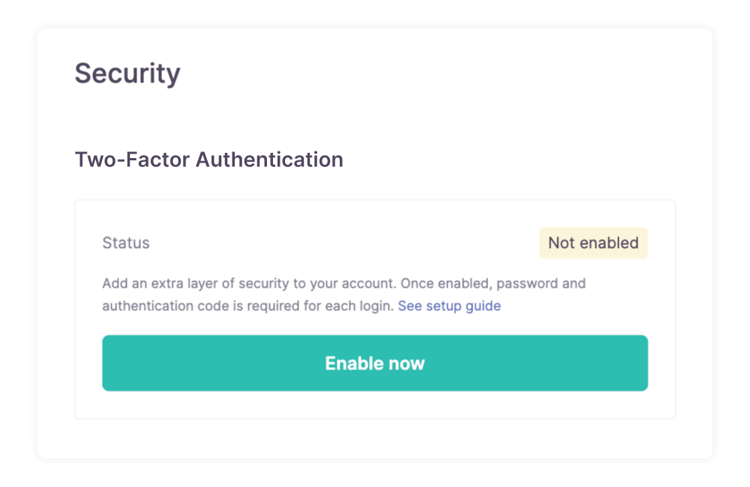Click the word 'guide' in the setup link
Image resolution: width=750 pixels, height=487 pixels.
[482, 306]
